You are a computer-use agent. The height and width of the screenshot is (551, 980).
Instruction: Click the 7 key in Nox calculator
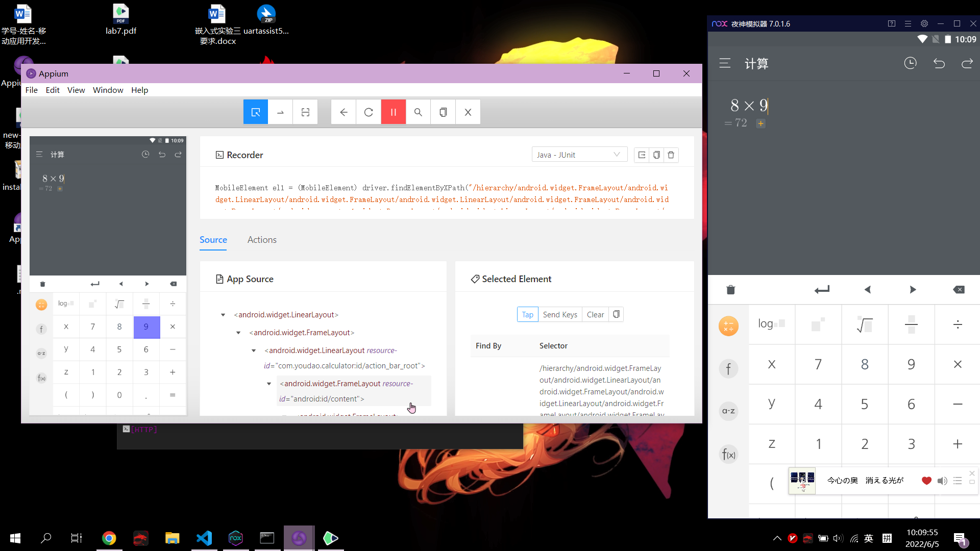[x=818, y=364]
